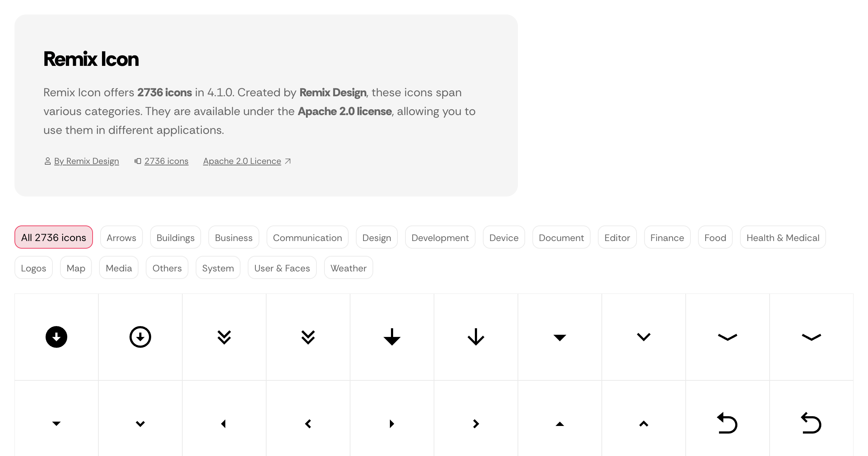868x456 pixels.
Task: Open the Health & Medical category
Action: point(783,237)
